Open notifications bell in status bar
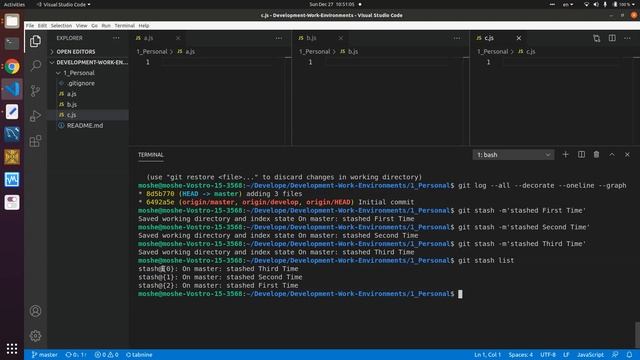 (629, 355)
